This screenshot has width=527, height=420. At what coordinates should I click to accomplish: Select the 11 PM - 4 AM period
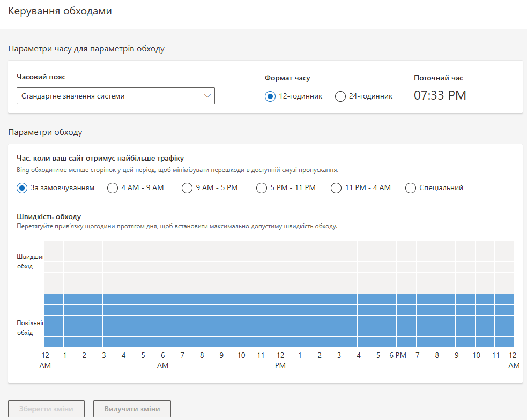click(336, 188)
